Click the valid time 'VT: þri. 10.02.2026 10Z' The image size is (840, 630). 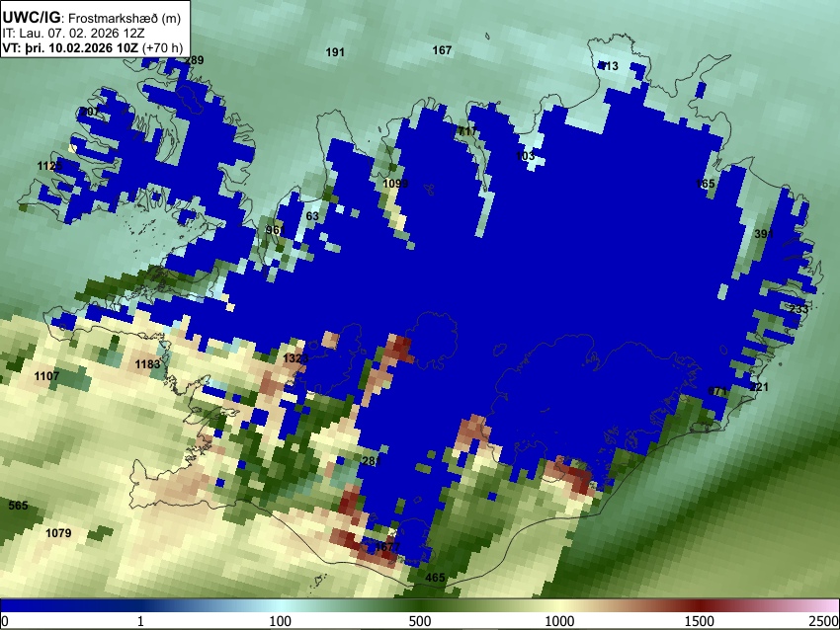[x=70, y=47]
